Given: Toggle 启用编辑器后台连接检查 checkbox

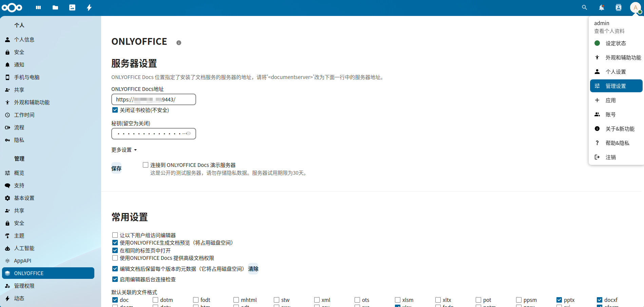Looking at the screenshot, I should tap(115, 279).
